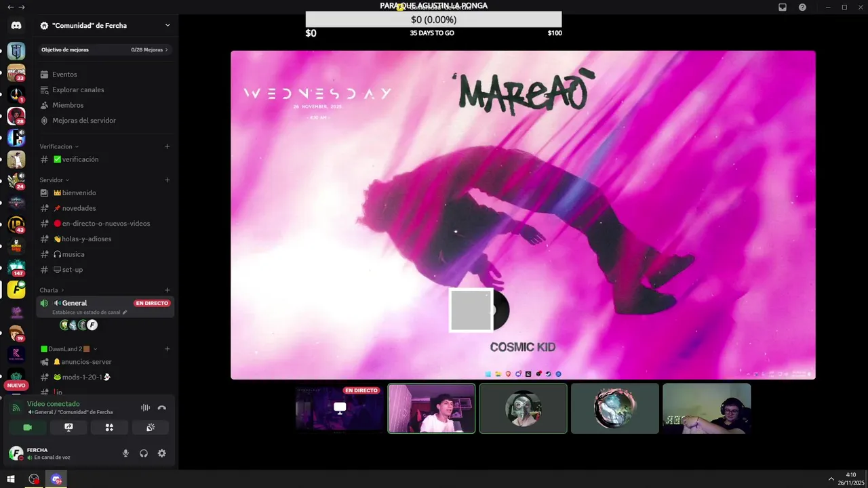The width and height of the screenshot is (868, 488).
Task: Go forward with the right arrow
Action: coord(22,7)
